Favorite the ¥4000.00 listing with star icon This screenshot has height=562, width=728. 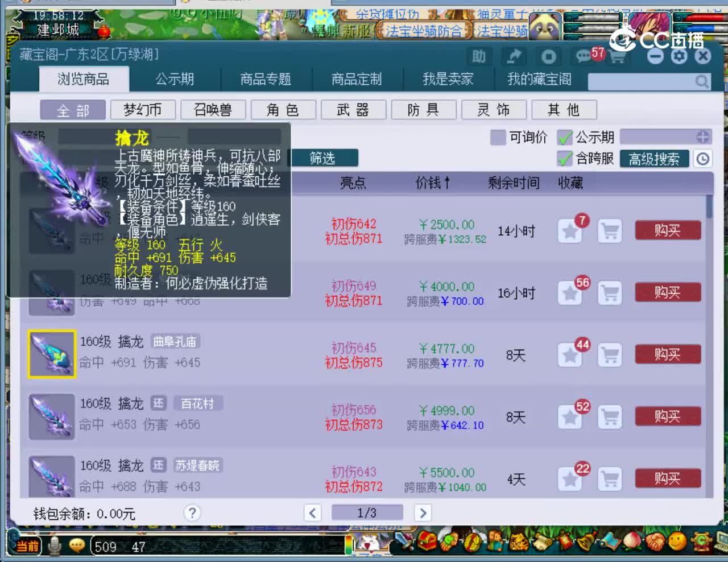[570, 294]
